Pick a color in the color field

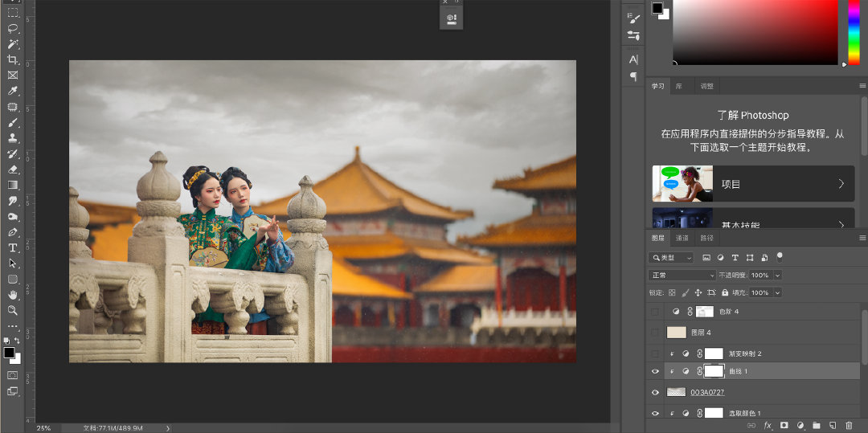[x=755, y=32]
